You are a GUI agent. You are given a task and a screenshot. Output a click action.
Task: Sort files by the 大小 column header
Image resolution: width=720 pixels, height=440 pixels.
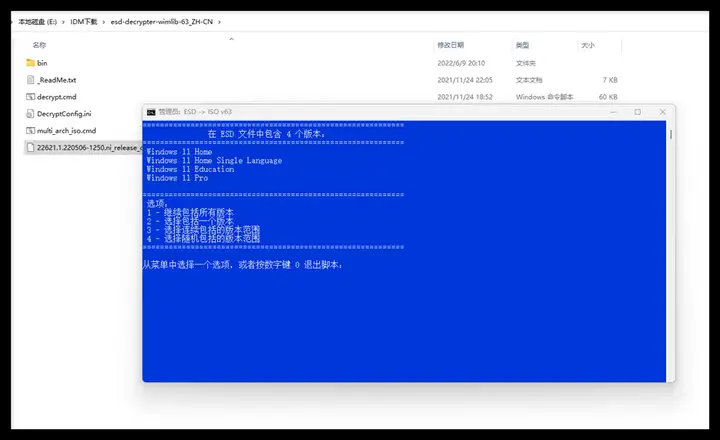click(x=588, y=45)
